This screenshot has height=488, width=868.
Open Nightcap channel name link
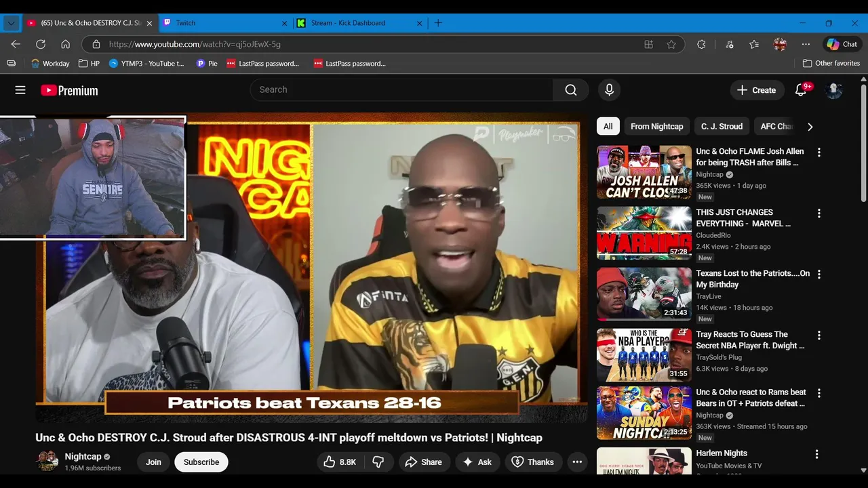pyautogui.click(x=83, y=457)
